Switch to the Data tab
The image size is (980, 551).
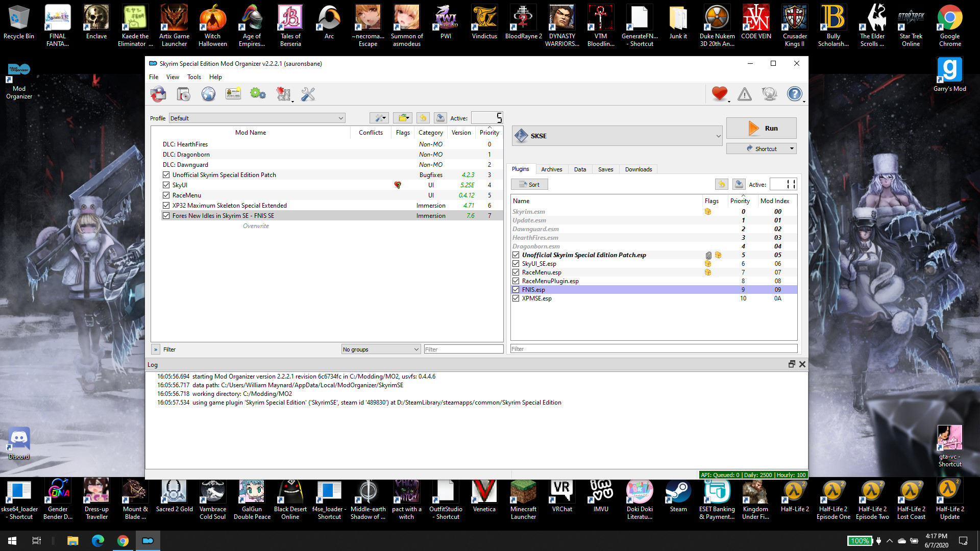point(580,169)
